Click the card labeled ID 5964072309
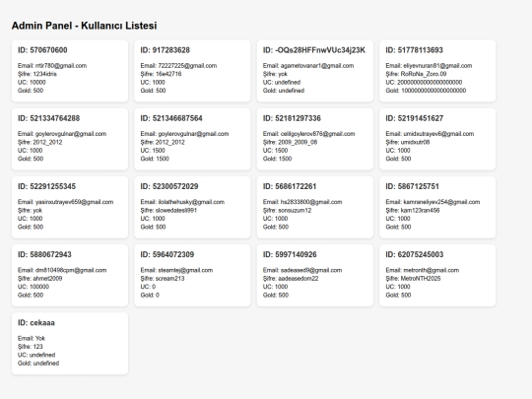The height and width of the screenshot is (399, 532). 192,276
